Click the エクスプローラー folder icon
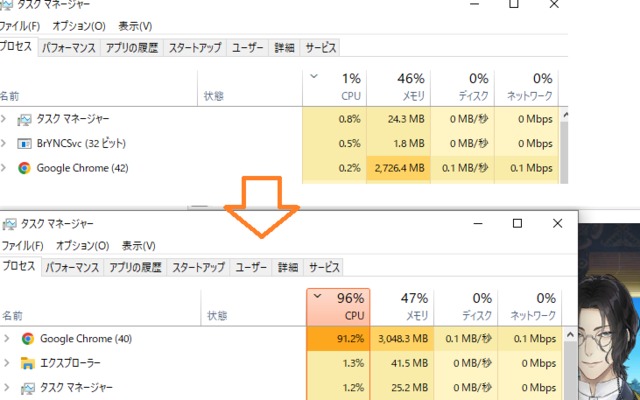The width and height of the screenshot is (640, 400). tap(28, 363)
